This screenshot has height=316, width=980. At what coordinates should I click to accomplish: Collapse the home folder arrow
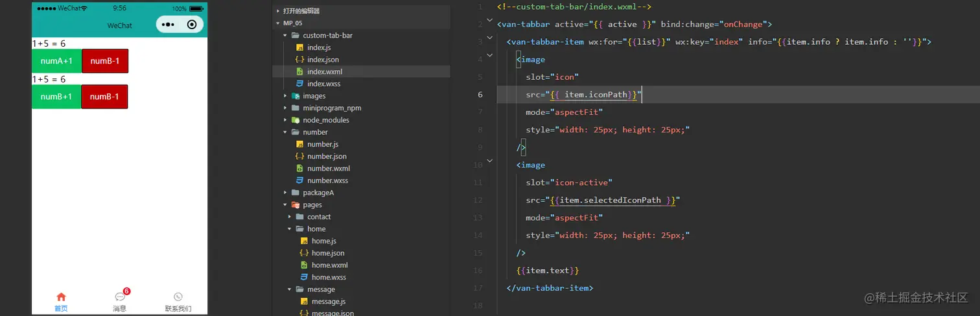[x=290, y=229]
